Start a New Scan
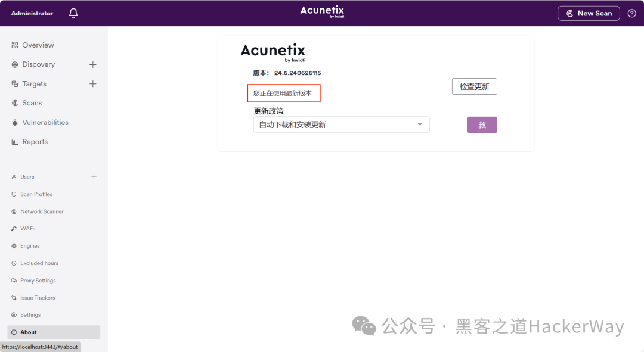Viewport: 644px width, 352px height. [589, 13]
